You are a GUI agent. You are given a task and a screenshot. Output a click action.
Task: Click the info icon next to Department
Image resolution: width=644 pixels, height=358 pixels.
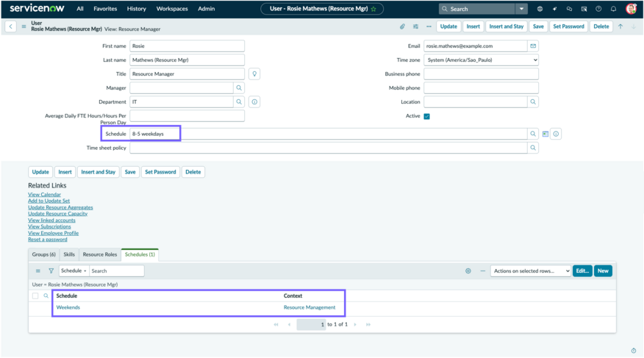tap(254, 102)
